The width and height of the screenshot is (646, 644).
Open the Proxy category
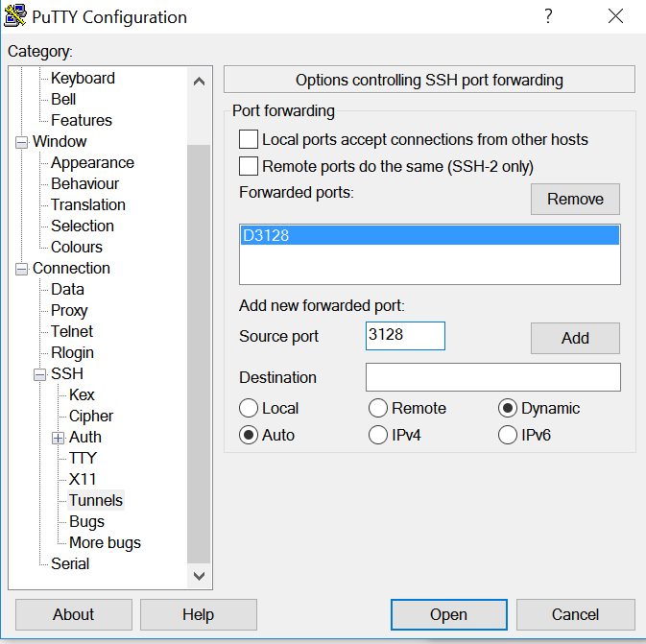(x=69, y=310)
